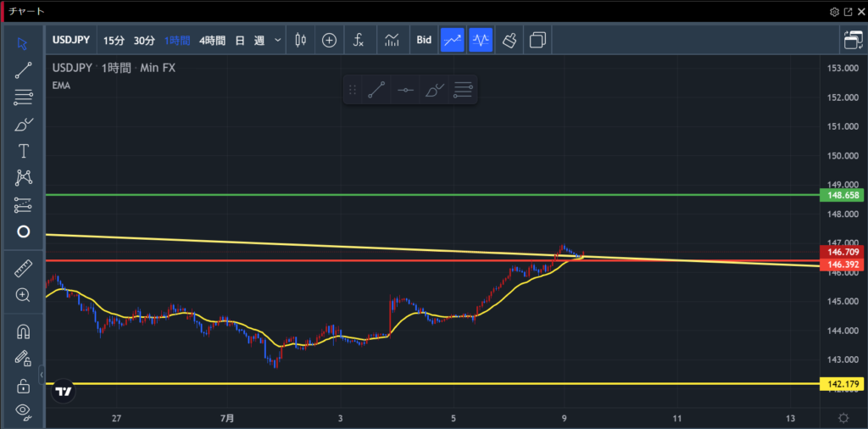
Task: Click the 153.000 price scale label
Action: coord(842,68)
